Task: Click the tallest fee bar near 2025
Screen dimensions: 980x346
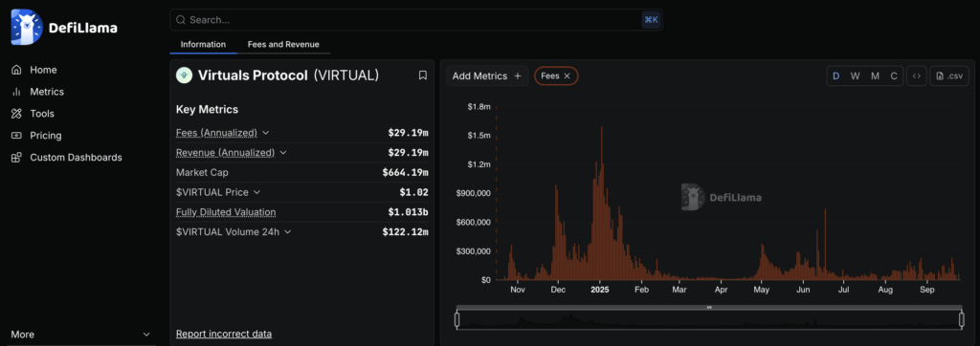Action: (x=601, y=204)
